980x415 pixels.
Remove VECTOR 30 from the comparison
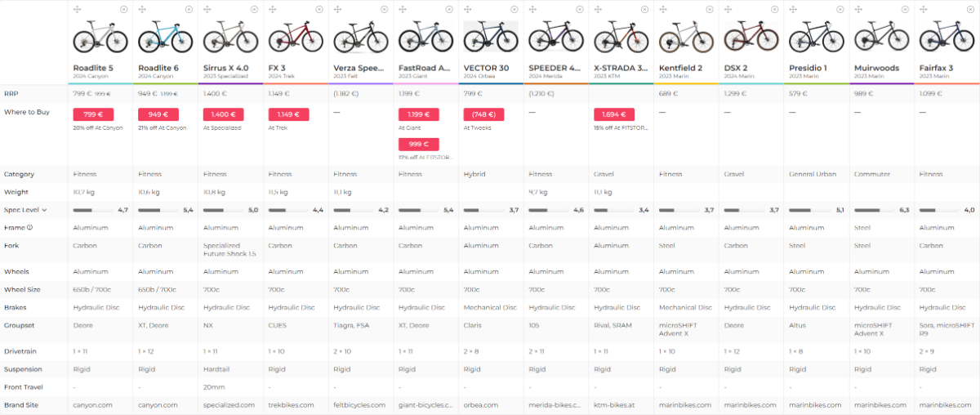pos(514,9)
